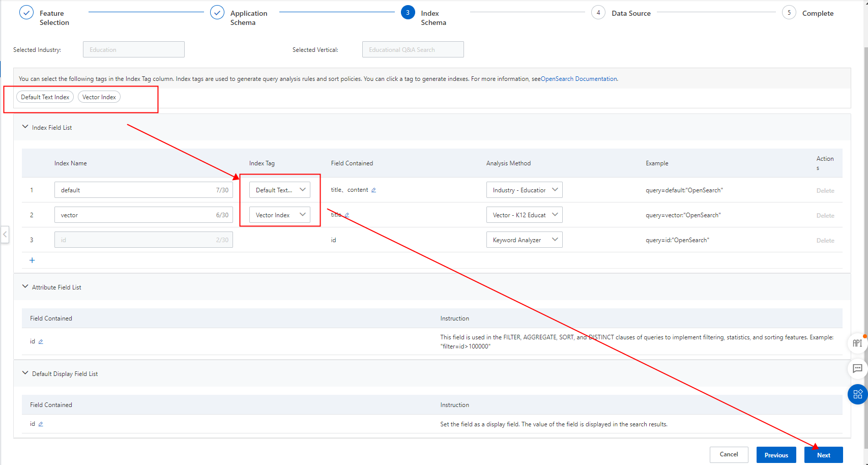This screenshot has height=465, width=868.
Task: Click the Cancel button
Action: pyautogui.click(x=729, y=455)
